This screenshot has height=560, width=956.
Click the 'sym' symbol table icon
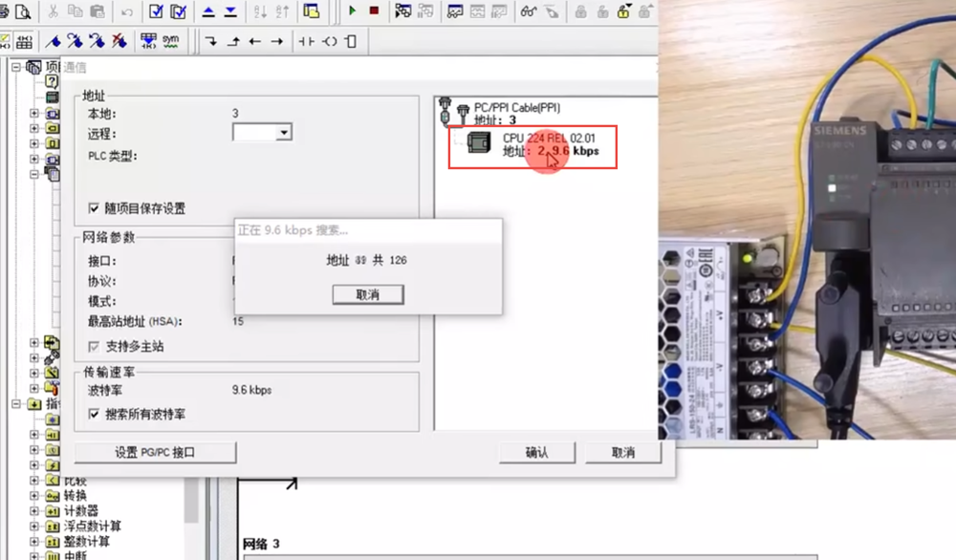(171, 41)
